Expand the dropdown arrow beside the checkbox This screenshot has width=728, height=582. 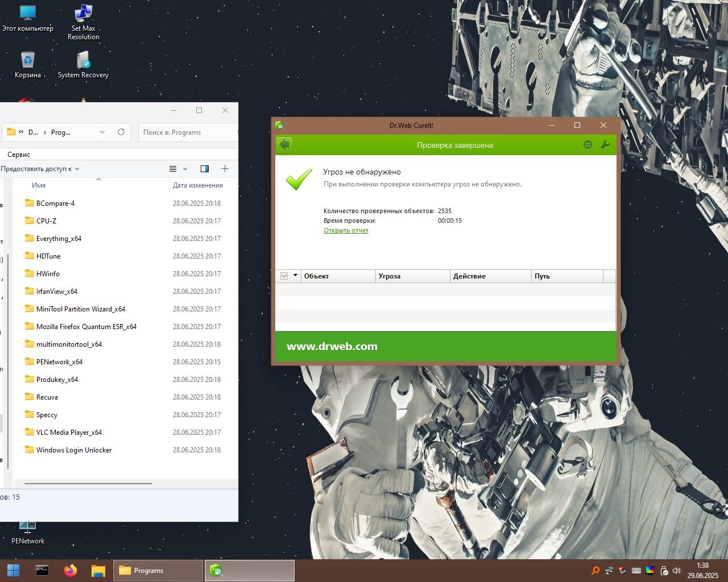pos(295,276)
